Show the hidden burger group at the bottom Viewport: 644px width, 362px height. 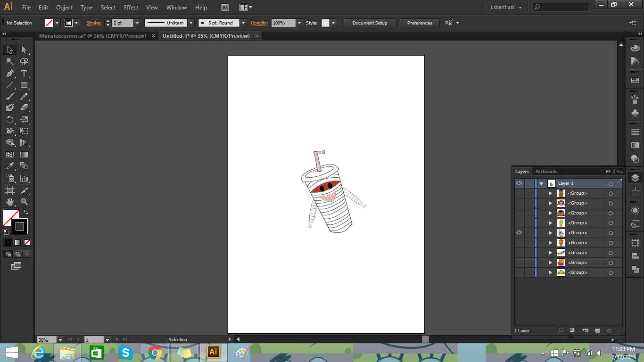[x=519, y=272]
